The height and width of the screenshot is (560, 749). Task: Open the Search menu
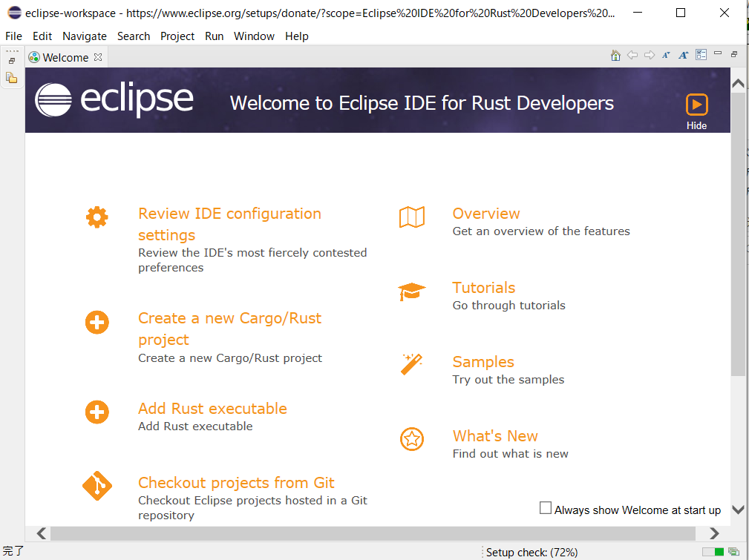[x=134, y=36]
